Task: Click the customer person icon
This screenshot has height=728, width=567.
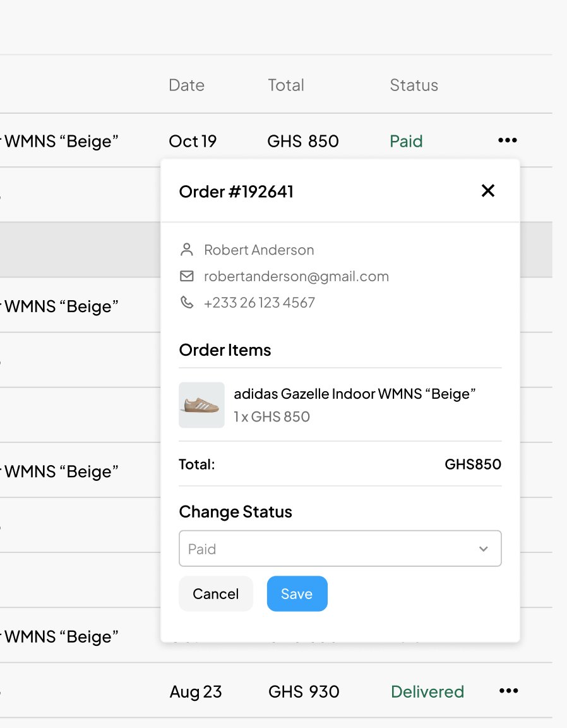Action: pos(186,250)
